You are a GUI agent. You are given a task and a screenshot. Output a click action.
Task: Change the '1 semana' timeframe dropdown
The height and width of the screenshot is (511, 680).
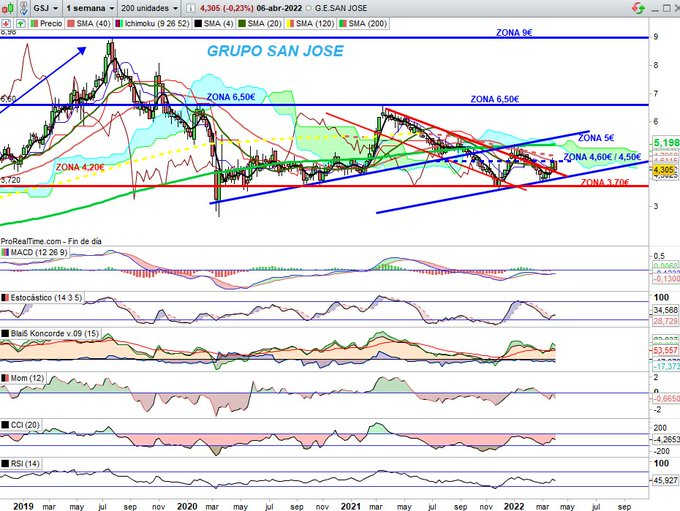[x=90, y=8]
